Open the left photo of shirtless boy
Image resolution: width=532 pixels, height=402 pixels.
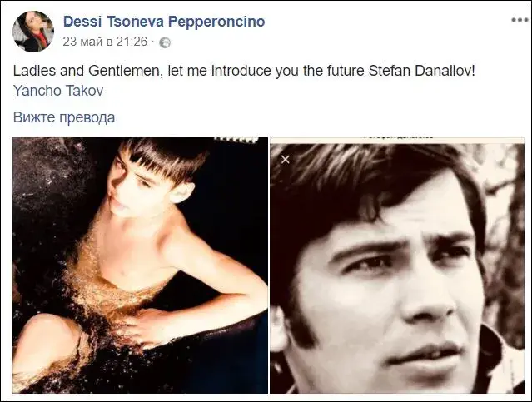click(141, 266)
